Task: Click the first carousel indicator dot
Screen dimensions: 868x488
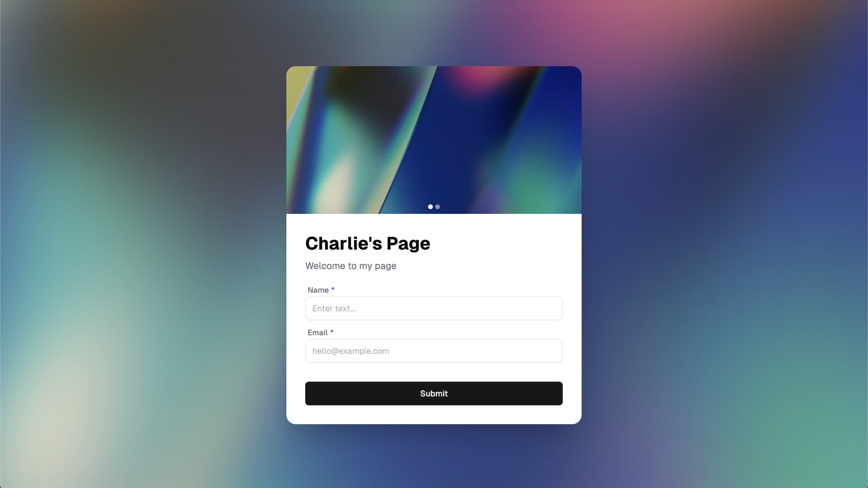Action: coord(430,207)
